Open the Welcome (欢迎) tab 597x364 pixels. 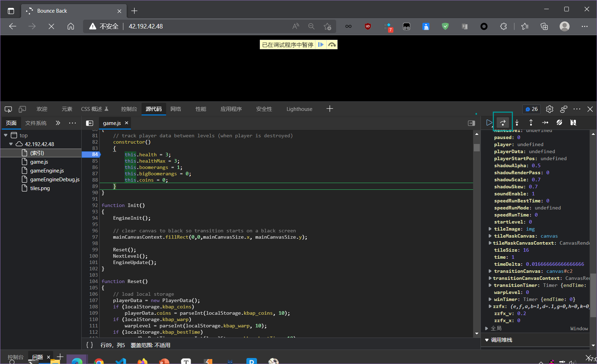coord(42,109)
